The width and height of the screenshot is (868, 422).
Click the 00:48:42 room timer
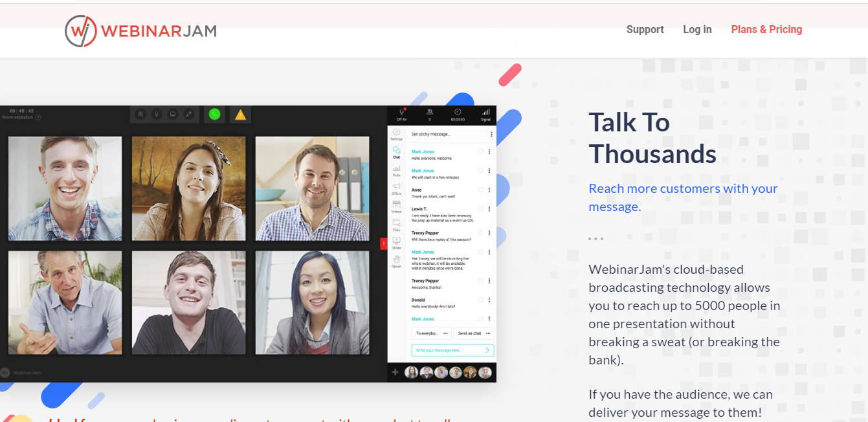(21, 111)
